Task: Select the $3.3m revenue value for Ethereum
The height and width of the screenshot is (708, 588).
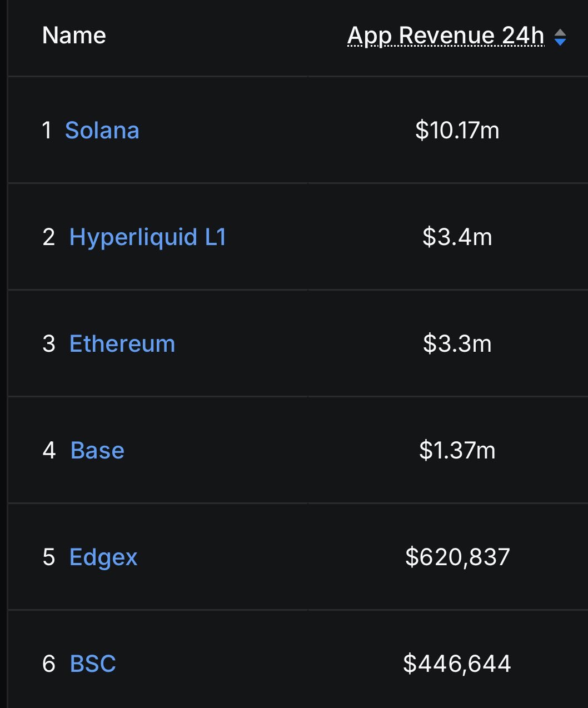Action: click(x=458, y=343)
